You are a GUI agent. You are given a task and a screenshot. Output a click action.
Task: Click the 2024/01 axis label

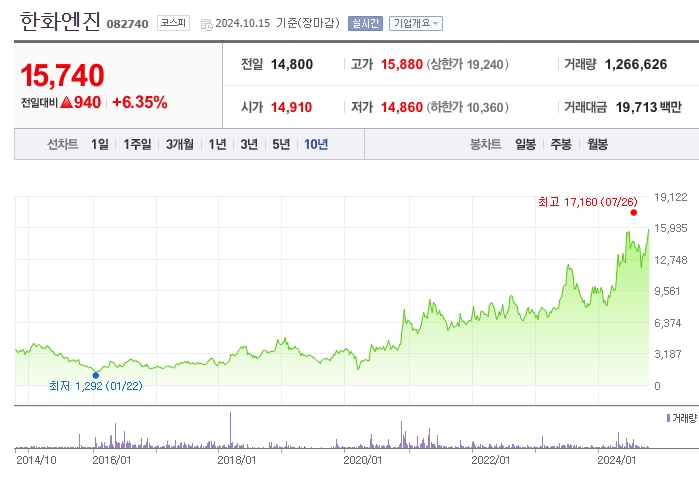tap(617, 460)
